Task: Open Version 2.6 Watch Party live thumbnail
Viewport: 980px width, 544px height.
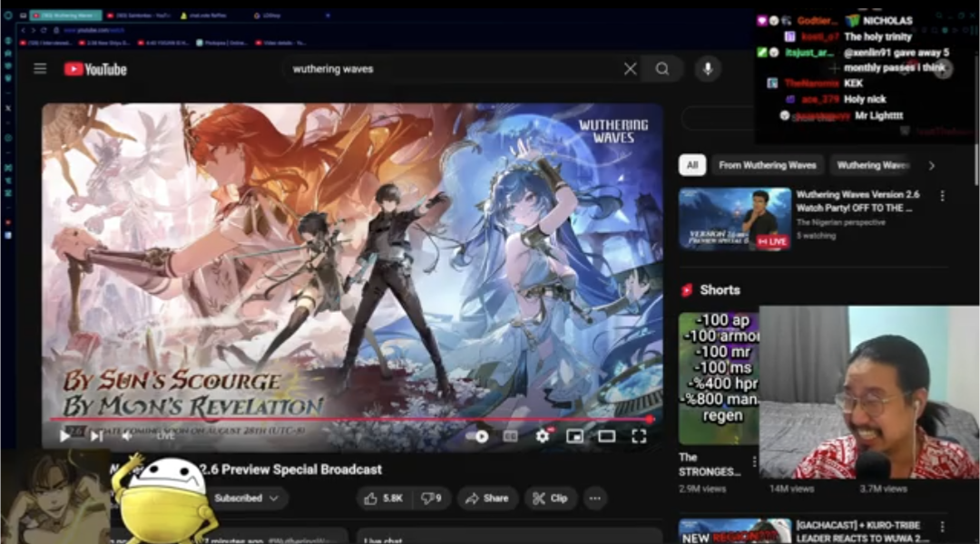Action: 734,219
